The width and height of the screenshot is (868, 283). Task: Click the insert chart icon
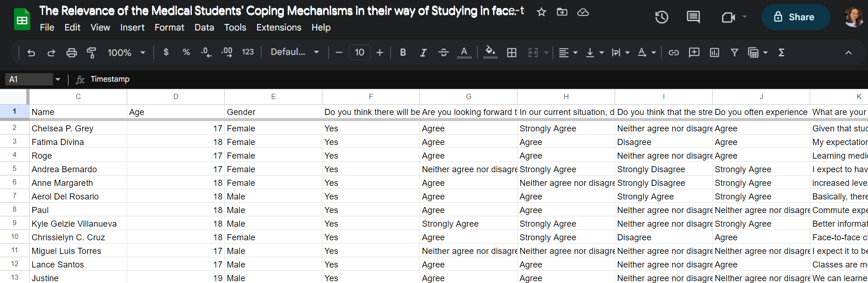[714, 53]
